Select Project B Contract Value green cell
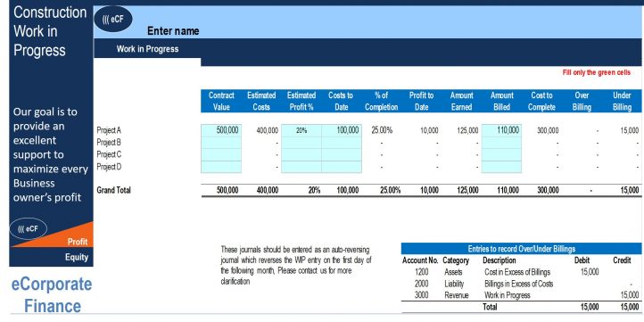The height and width of the screenshot is (322, 644). tap(221, 143)
